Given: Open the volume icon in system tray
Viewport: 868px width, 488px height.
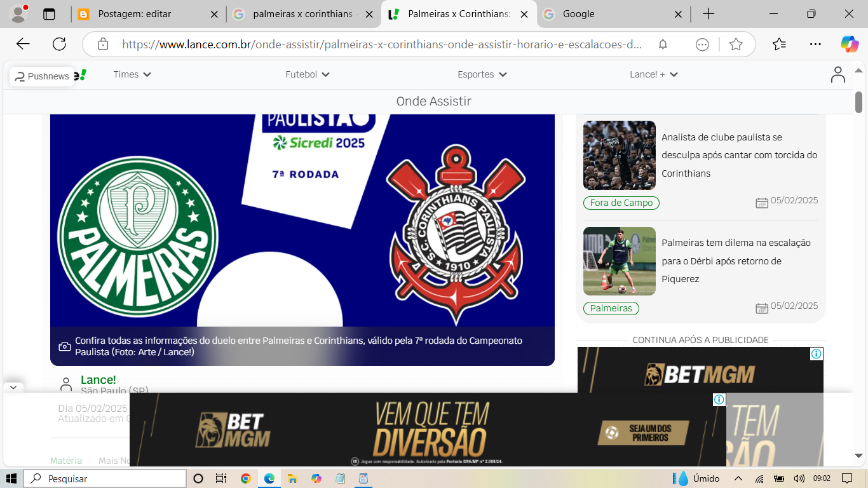Looking at the screenshot, I should tap(799, 478).
